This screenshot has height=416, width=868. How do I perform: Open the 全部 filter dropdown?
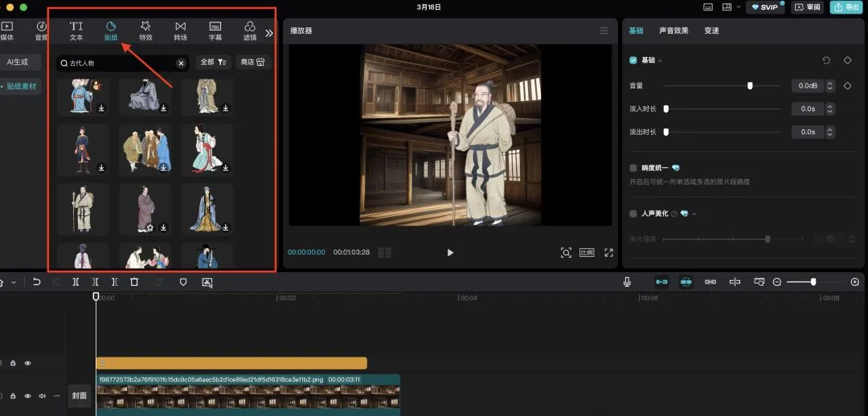(x=213, y=63)
